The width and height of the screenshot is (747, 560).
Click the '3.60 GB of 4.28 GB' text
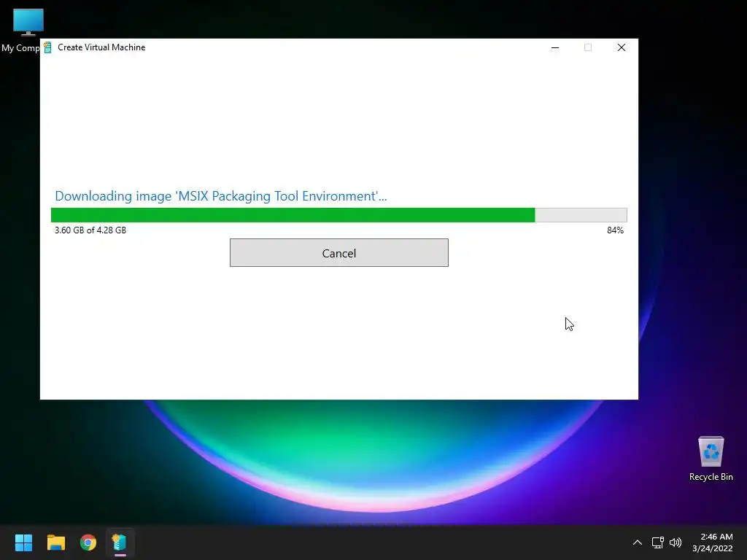90,230
